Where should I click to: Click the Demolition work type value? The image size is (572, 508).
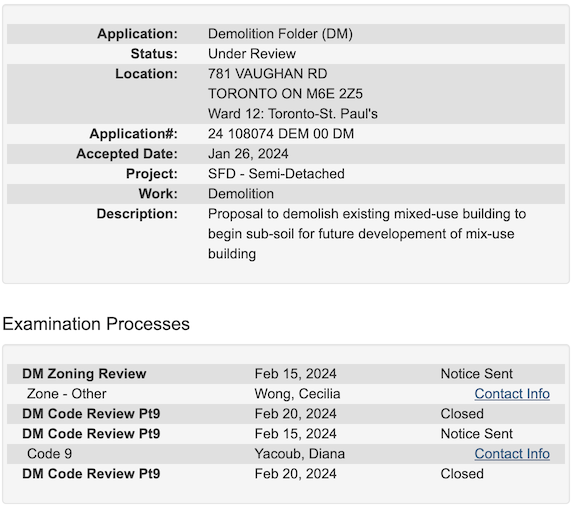[x=241, y=194]
